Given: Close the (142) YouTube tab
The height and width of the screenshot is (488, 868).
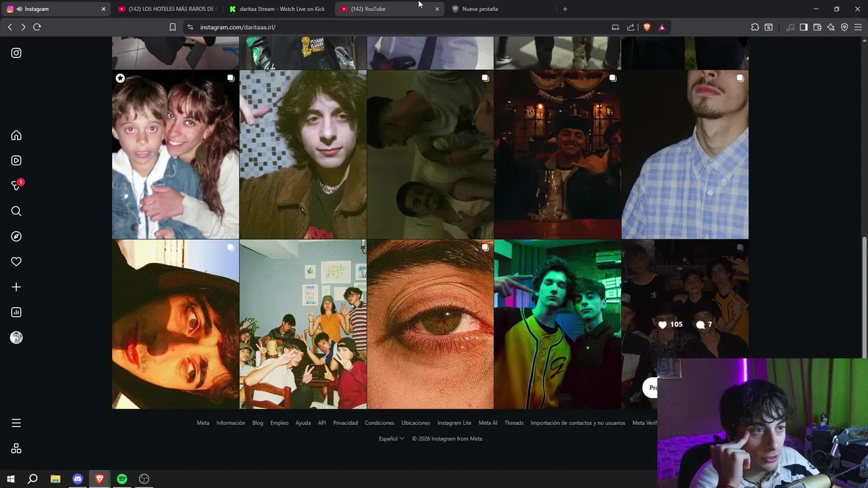Looking at the screenshot, I should tap(437, 9).
